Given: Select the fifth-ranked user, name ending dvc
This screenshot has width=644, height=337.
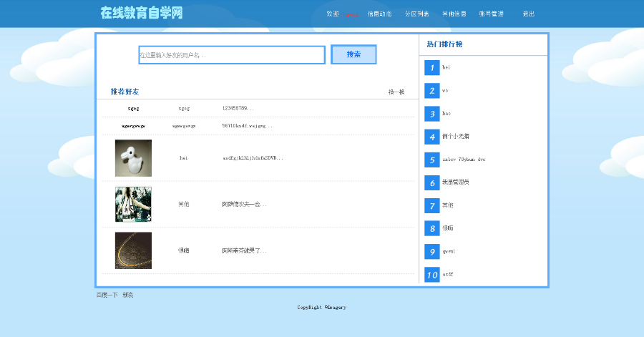Looking at the screenshot, I should coord(464,160).
